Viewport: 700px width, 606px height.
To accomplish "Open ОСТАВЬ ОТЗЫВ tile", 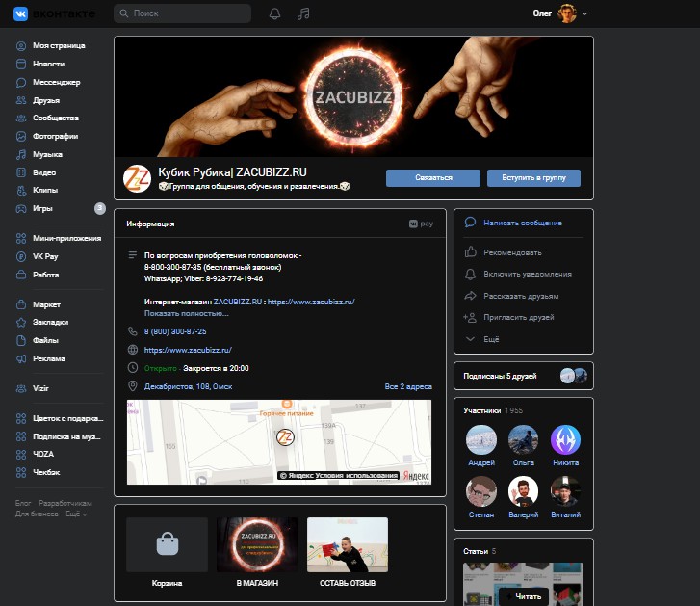I will [348, 552].
